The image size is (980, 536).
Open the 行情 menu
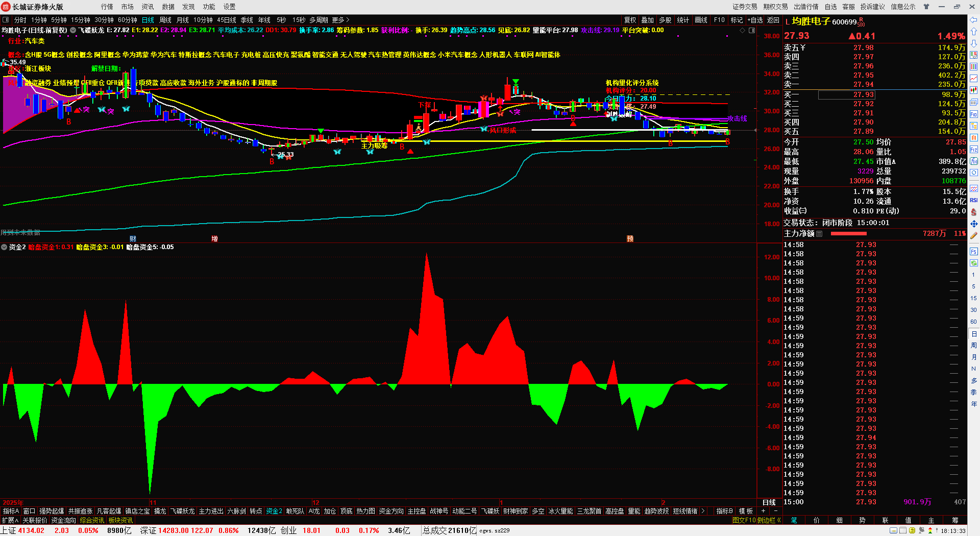click(x=107, y=7)
